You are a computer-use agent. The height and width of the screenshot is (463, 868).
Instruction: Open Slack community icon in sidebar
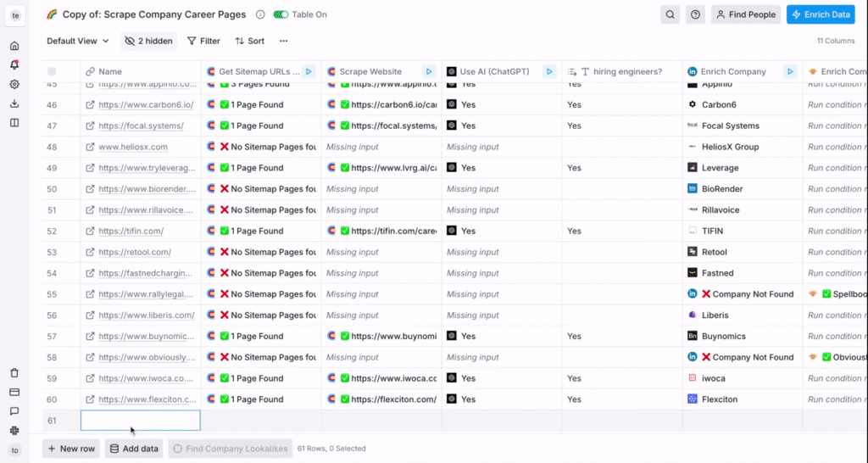(14, 430)
